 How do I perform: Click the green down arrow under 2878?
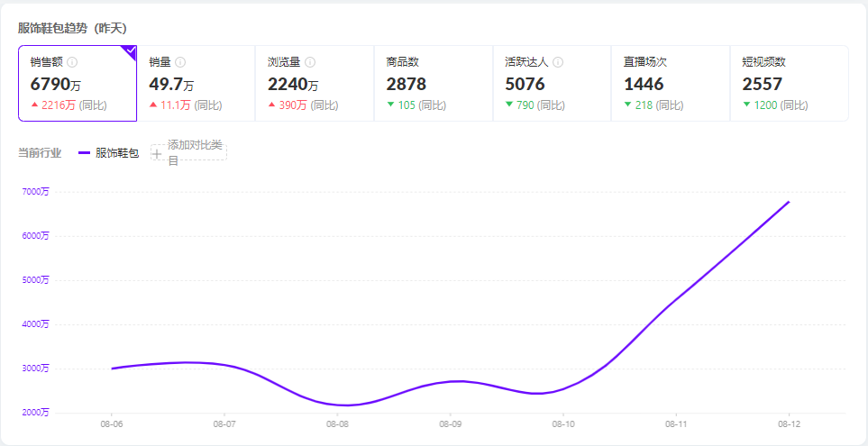click(390, 105)
